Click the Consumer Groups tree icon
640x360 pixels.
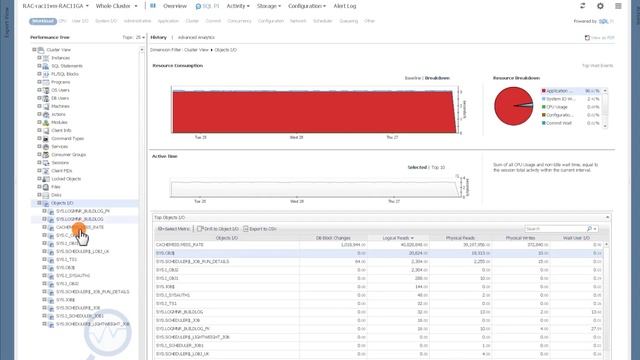pos(46,155)
